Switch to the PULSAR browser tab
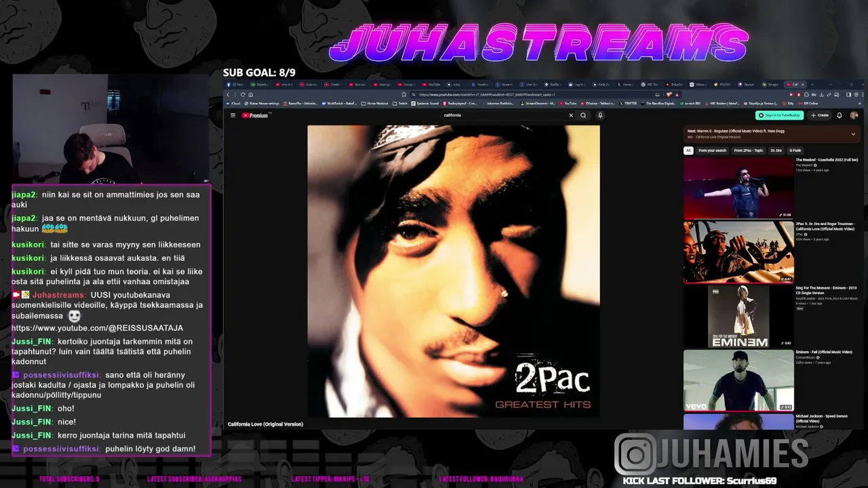The height and width of the screenshot is (488, 868). coord(724,85)
